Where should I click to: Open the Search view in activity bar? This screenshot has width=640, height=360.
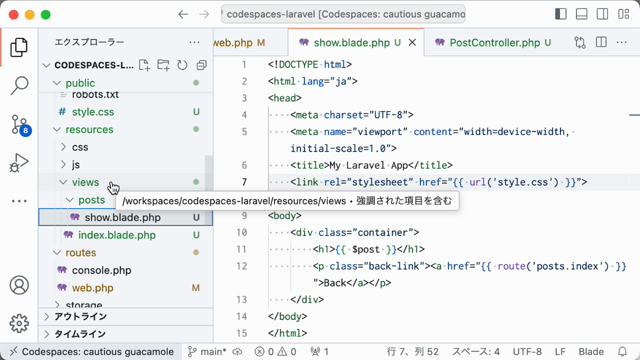coord(19,85)
